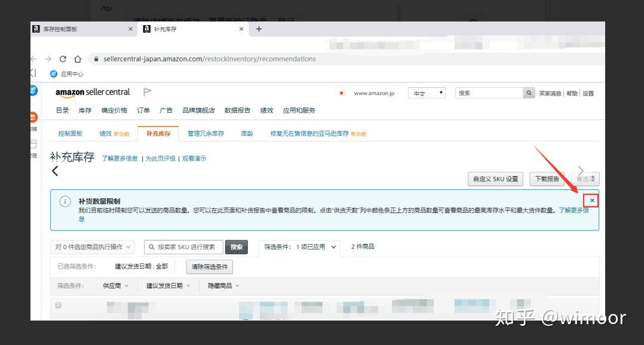Switch to the 绩效 新功能 tab
644x345 pixels.
114,133
